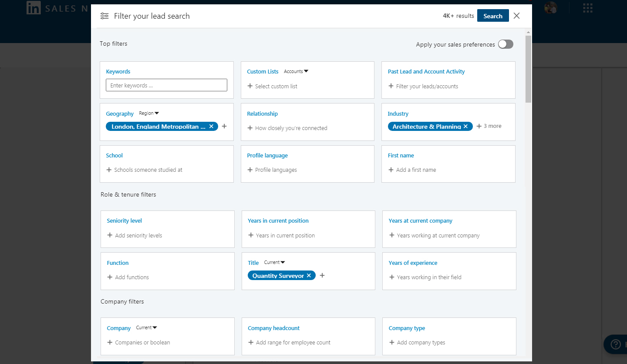Click plus icon beside London geography chip
Viewport: 627px width, 364px height.
click(224, 127)
